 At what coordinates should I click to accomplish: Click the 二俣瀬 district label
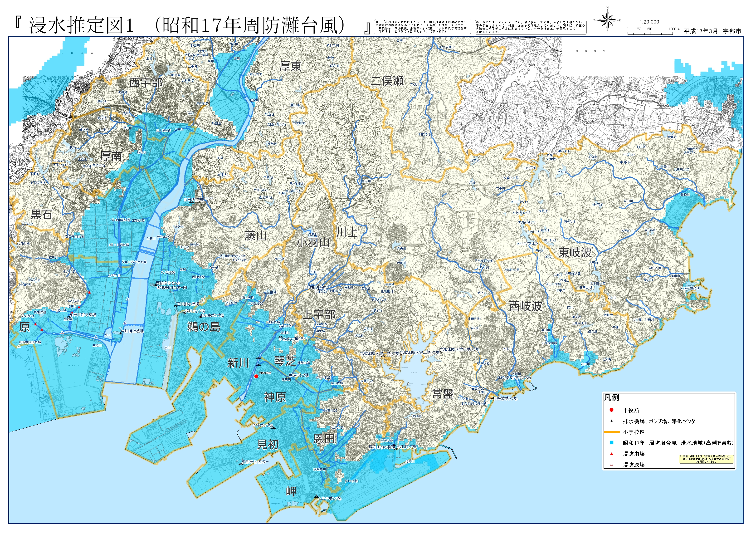coord(387,81)
